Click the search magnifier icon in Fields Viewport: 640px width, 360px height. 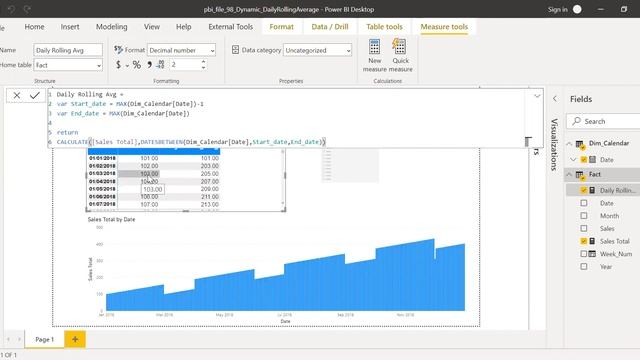576,121
